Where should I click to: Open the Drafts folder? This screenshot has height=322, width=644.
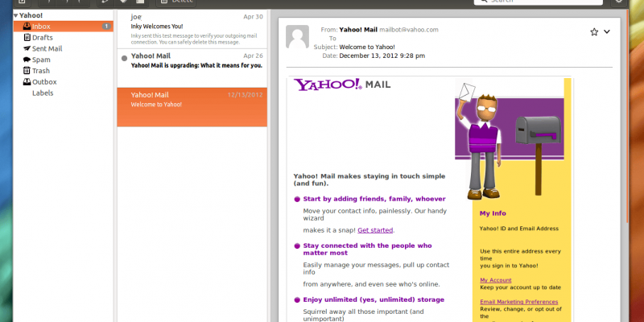64,37
